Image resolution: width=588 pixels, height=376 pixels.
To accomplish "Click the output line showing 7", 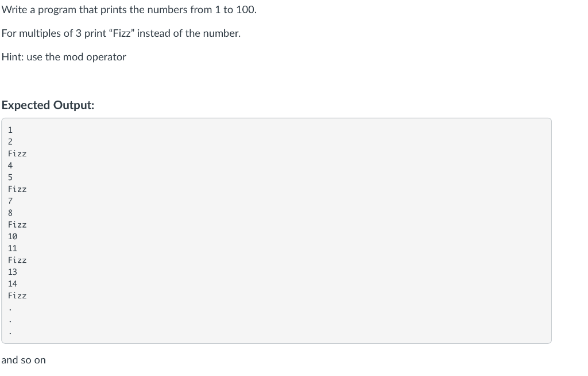I will pyautogui.click(x=10, y=201).
